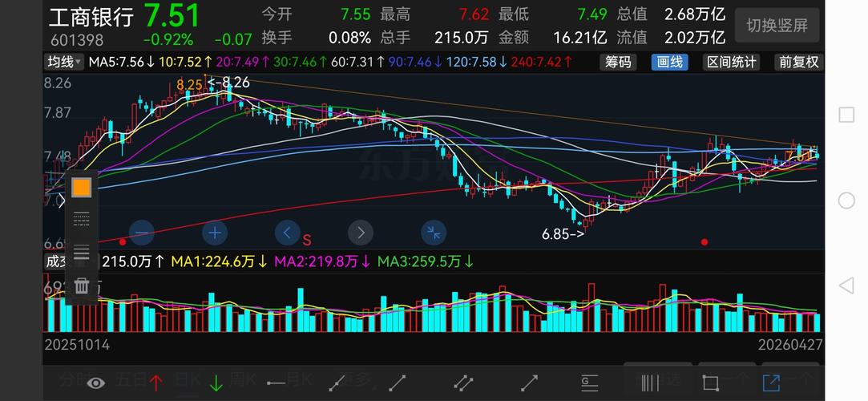Tap the 工商银行 stock name
This screenshot has height=401, width=868.
[x=91, y=17]
